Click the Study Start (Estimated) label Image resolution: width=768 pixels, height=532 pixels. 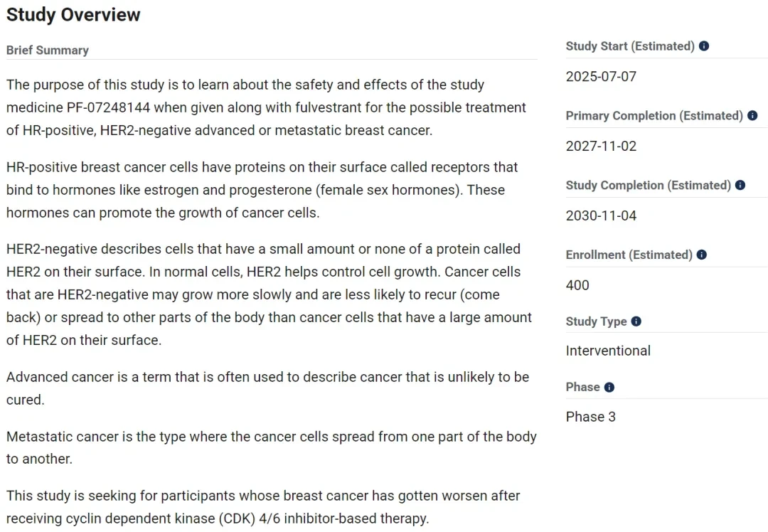[630, 46]
